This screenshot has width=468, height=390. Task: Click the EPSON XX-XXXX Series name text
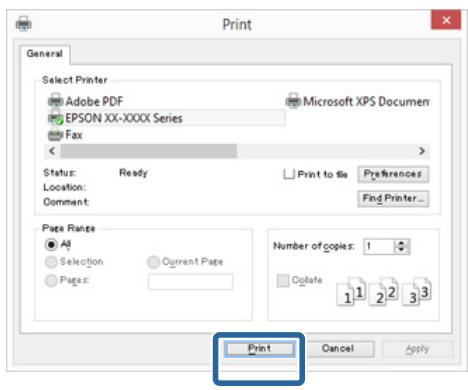[x=124, y=118]
